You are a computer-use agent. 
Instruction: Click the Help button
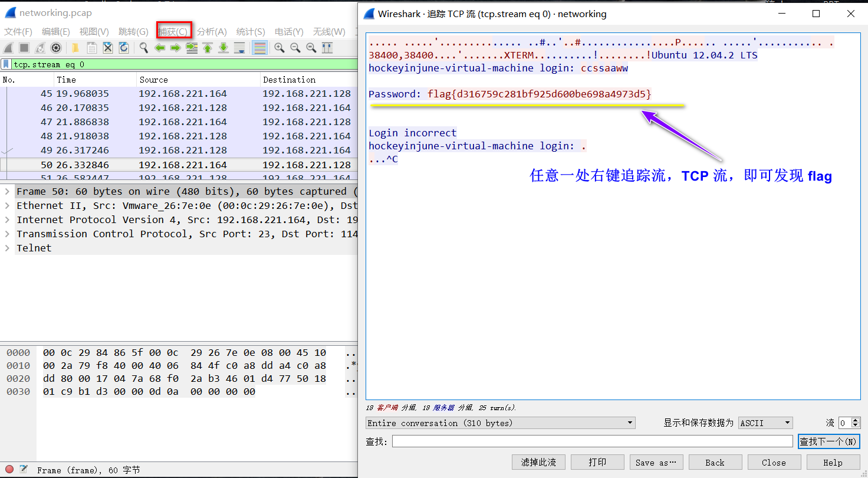833,463
